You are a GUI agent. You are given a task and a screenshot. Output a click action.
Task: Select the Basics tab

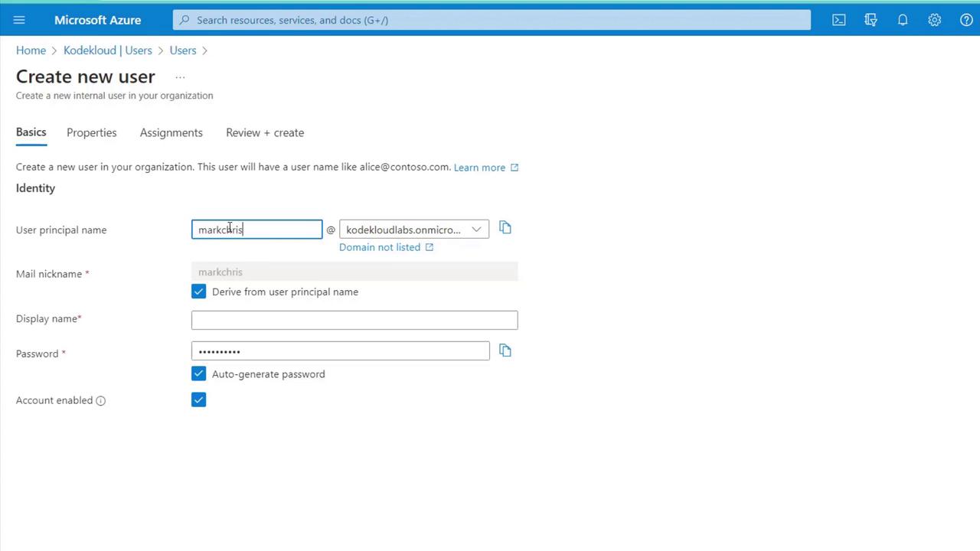(x=31, y=132)
